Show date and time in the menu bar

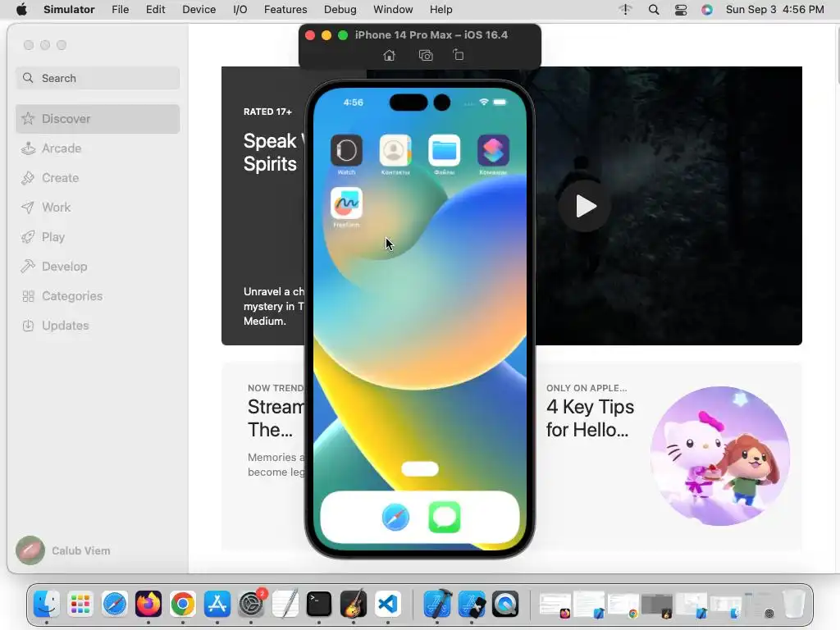(774, 10)
